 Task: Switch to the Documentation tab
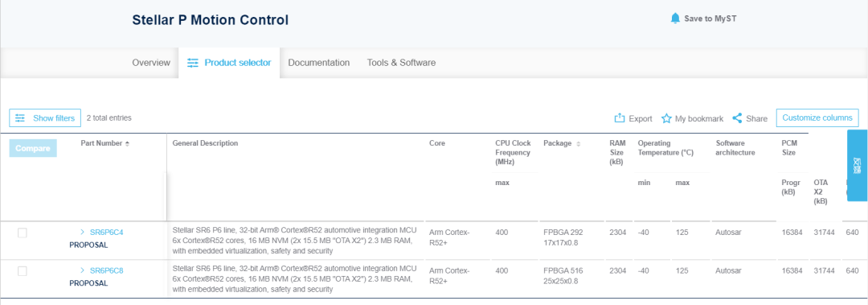pyautogui.click(x=319, y=63)
